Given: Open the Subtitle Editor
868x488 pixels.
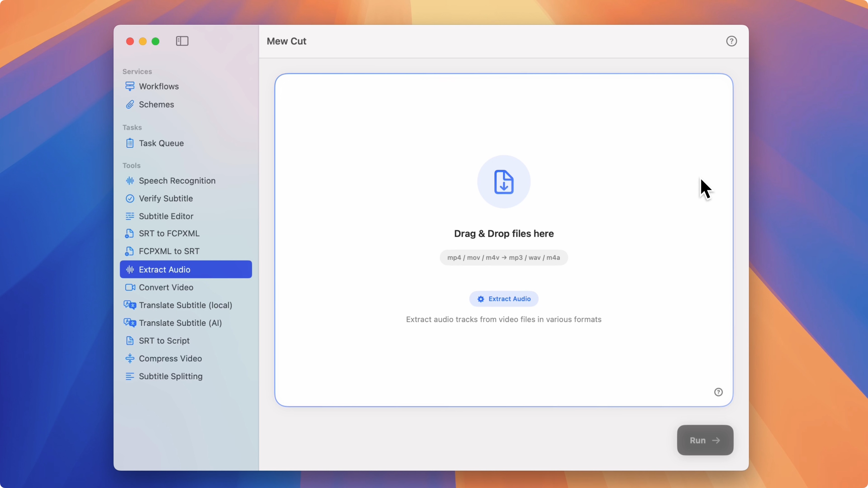Looking at the screenshot, I should coord(166,216).
